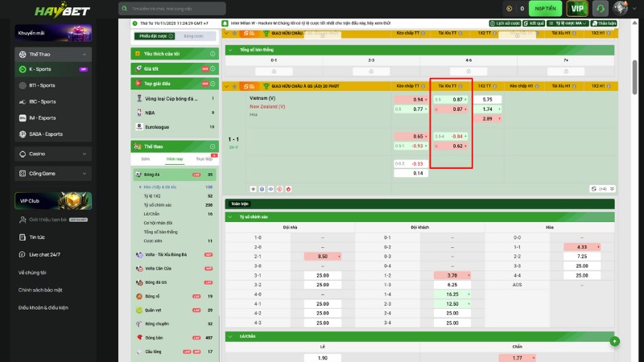Click the NBA league icon
This screenshot has height=362, width=644.
coord(139,113)
